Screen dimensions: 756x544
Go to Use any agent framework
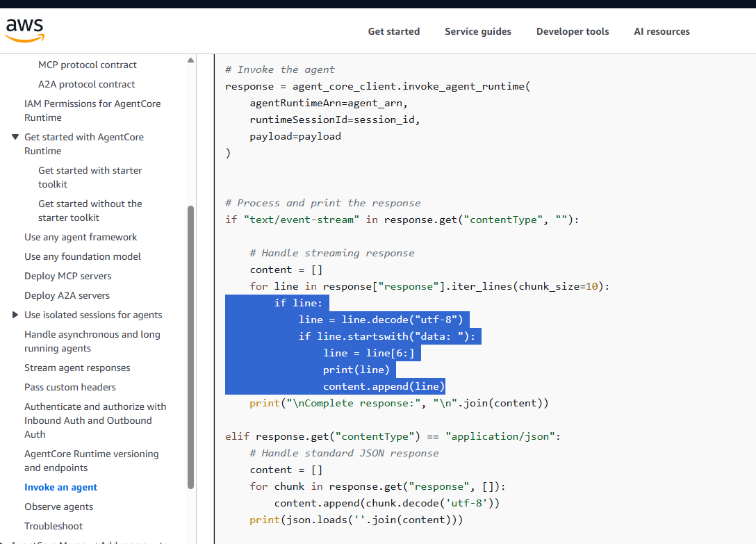81,237
